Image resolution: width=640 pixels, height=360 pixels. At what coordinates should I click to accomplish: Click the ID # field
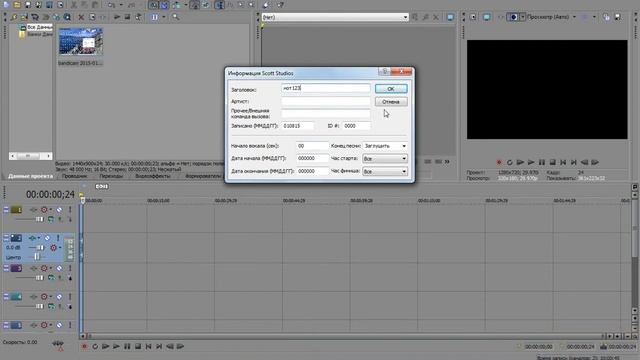click(356, 126)
